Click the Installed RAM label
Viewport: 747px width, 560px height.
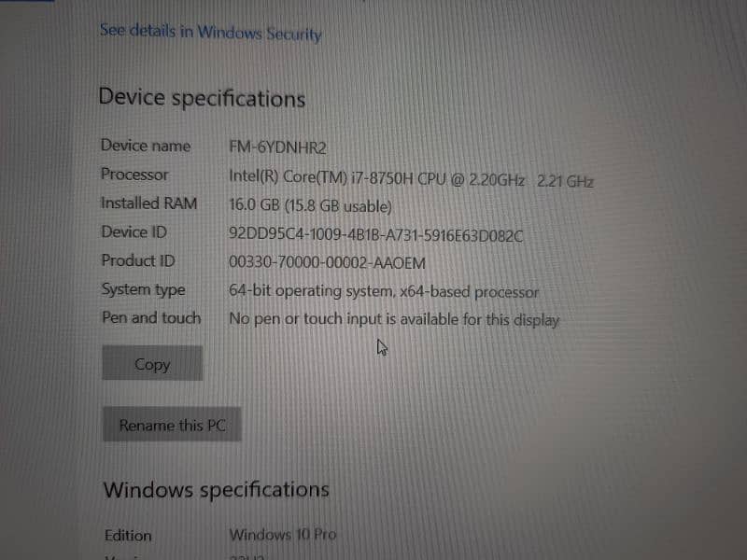[149, 203]
